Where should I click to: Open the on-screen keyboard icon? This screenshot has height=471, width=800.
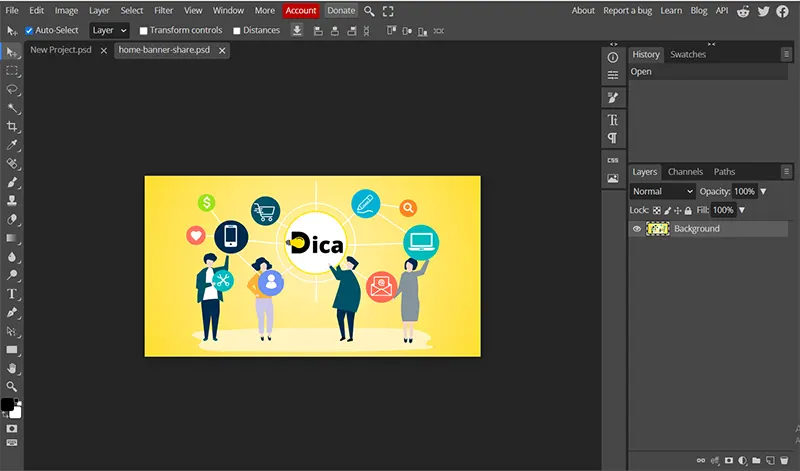[x=12, y=442]
